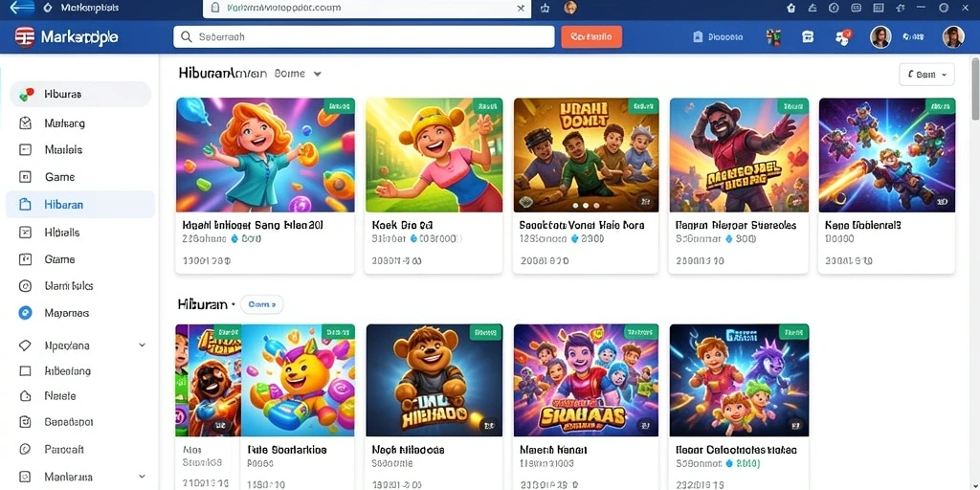
Task: Select Hiburas at the top of the sidebar
Action: [80, 95]
